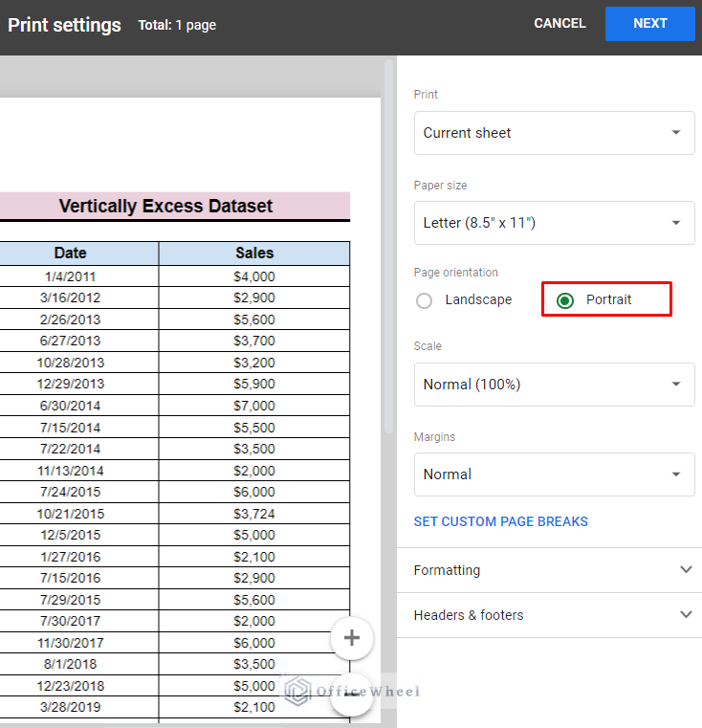
Task: Click the zoom out minus button
Action: pyautogui.click(x=351, y=695)
